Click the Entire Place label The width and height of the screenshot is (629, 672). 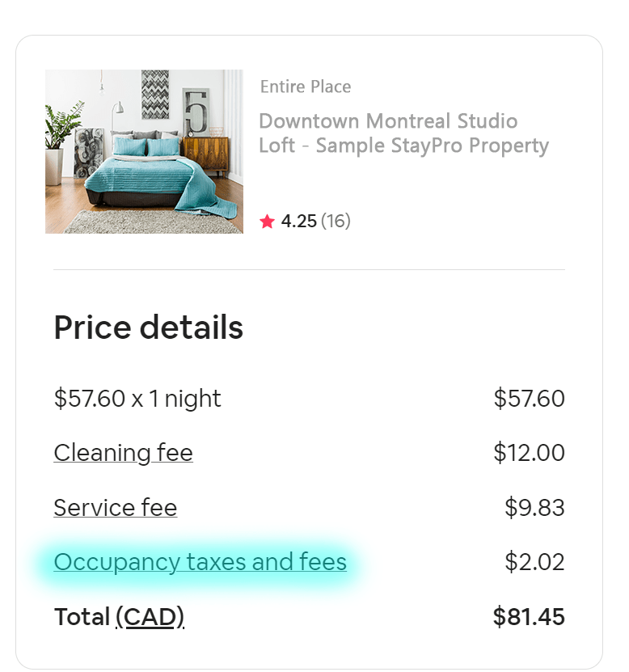click(x=306, y=87)
